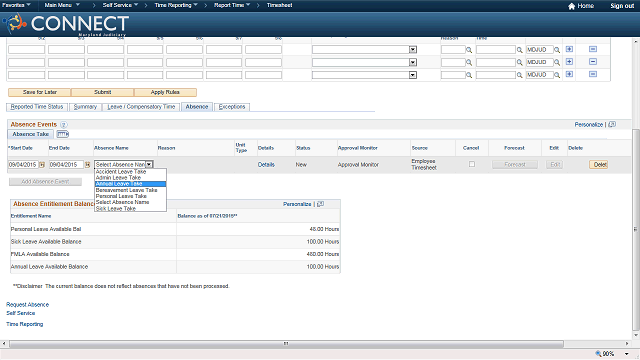Click the Absence Events help question-mark icon
This screenshot has height=360, width=640.
[64, 124]
